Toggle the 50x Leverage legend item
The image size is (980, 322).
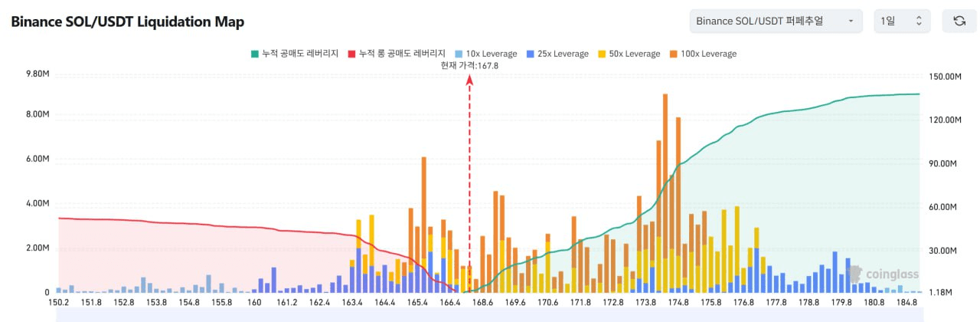click(x=628, y=54)
